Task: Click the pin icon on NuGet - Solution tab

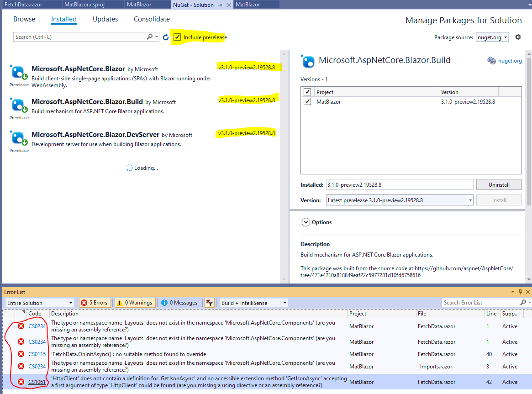Action: click(221, 5)
